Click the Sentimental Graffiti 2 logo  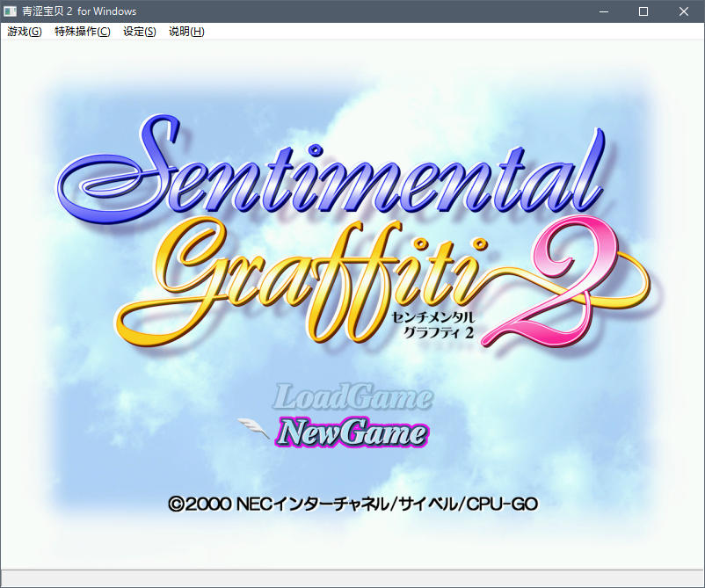point(353,231)
